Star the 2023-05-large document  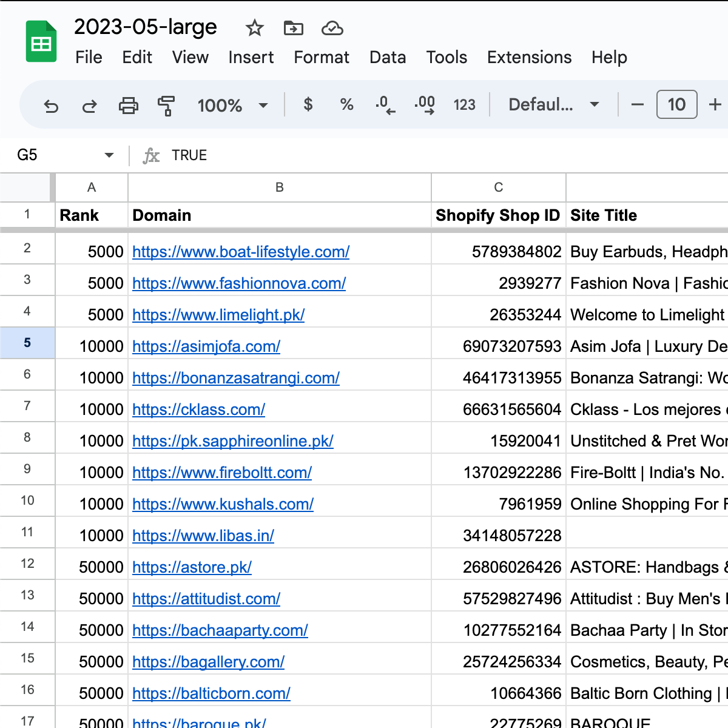(254, 28)
